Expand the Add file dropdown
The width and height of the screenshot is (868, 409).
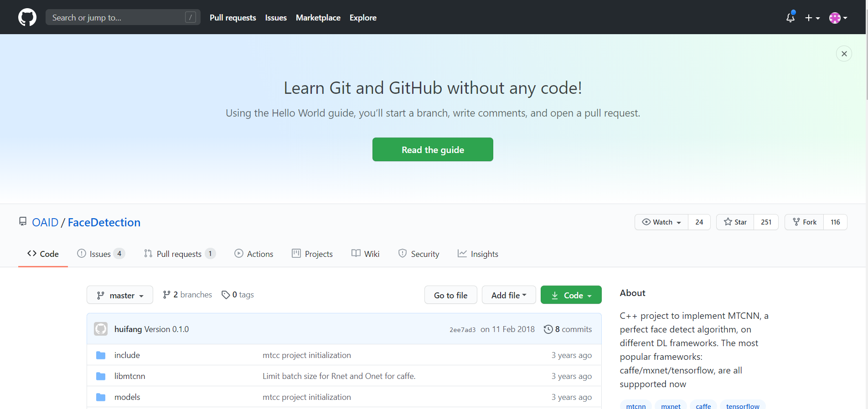coord(509,295)
